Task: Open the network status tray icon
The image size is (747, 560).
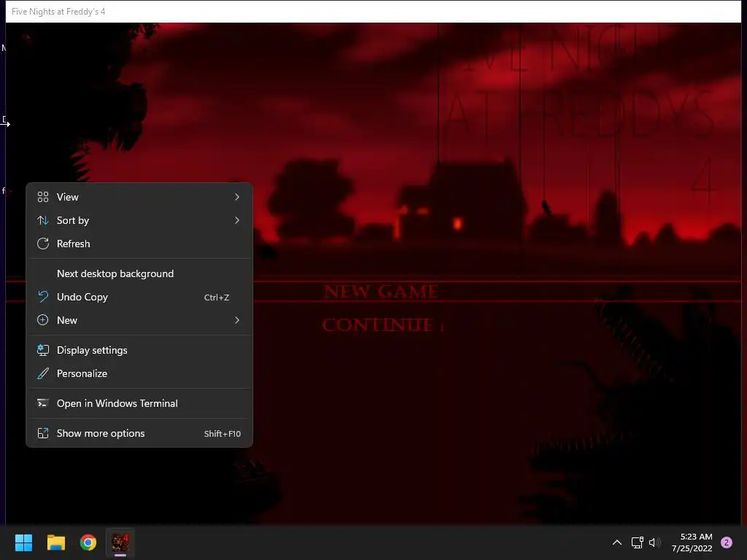Action: click(637, 542)
